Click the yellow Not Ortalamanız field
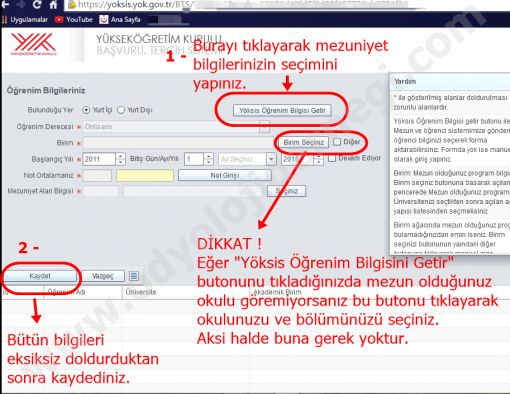 pos(145,175)
